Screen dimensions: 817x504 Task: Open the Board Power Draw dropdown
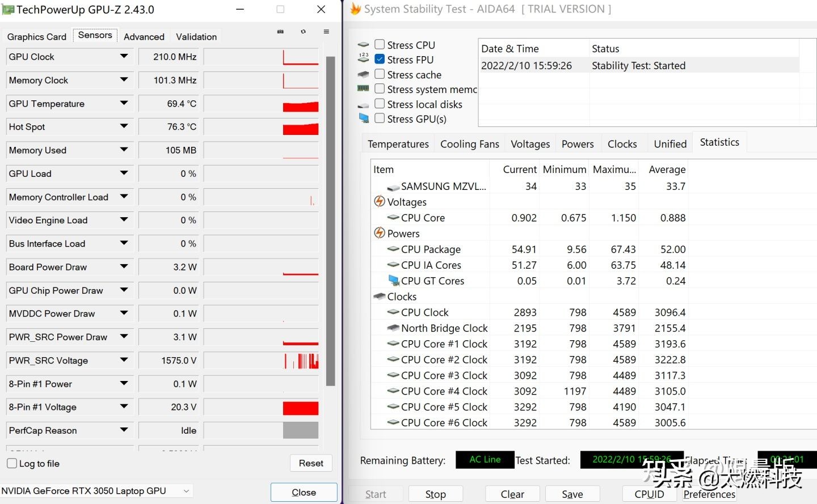coord(124,266)
